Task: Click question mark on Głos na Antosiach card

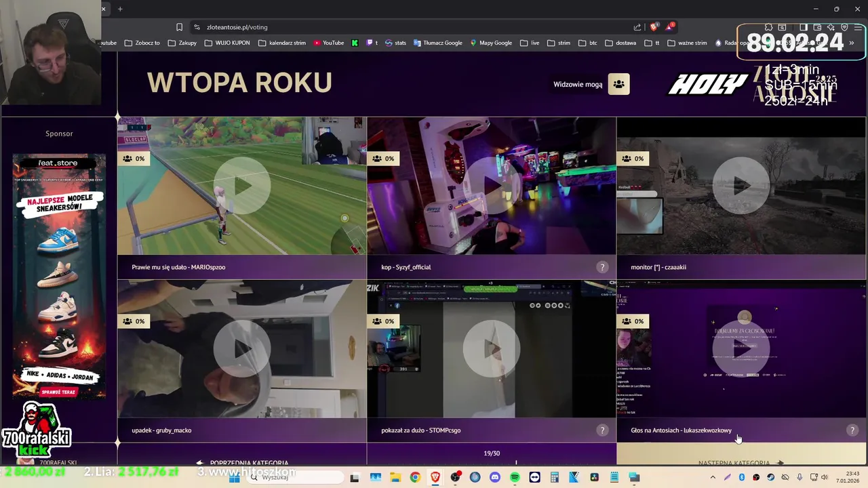Action: [x=852, y=430]
